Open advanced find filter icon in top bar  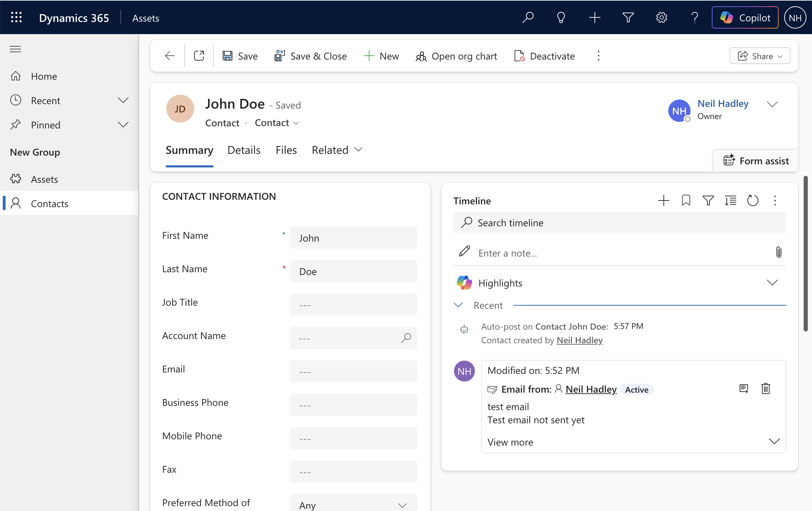click(x=628, y=17)
